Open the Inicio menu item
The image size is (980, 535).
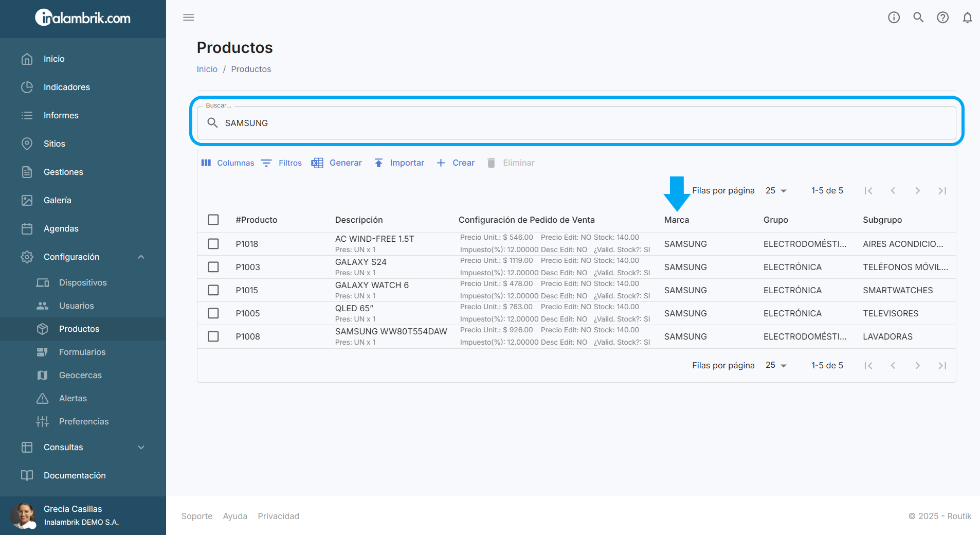point(83,59)
